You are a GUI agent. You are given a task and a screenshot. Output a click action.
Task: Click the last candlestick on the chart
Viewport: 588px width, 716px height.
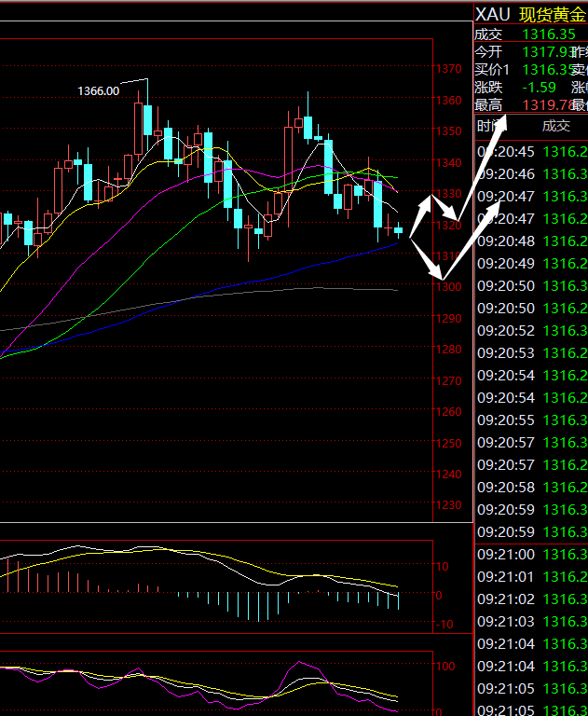point(399,229)
